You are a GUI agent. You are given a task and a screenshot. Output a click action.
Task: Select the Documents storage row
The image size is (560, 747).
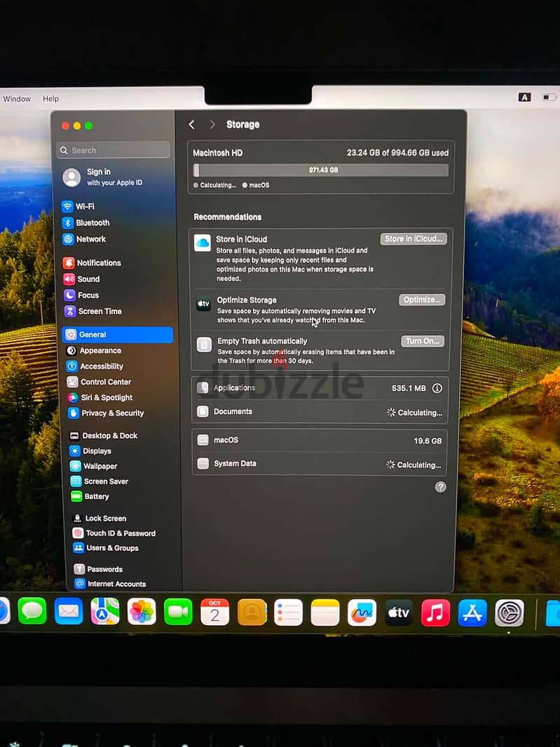(x=320, y=411)
